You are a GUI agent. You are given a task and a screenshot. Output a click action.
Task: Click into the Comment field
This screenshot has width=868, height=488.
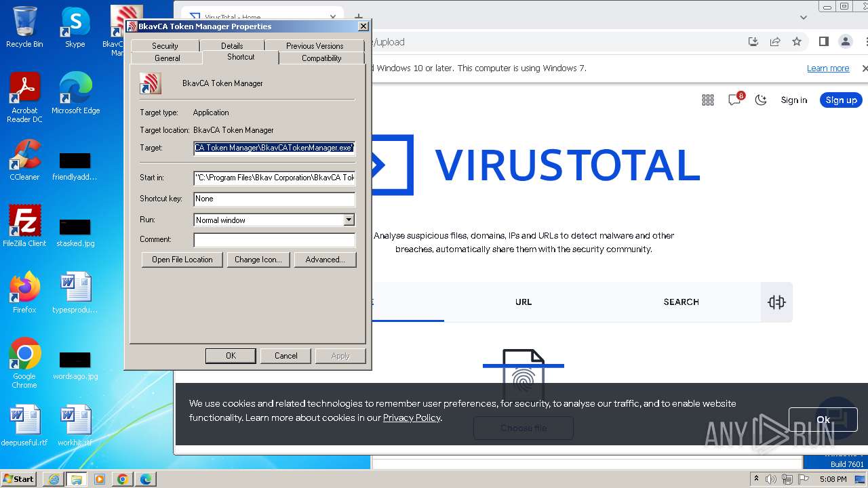pyautogui.click(x=275, y=240)
